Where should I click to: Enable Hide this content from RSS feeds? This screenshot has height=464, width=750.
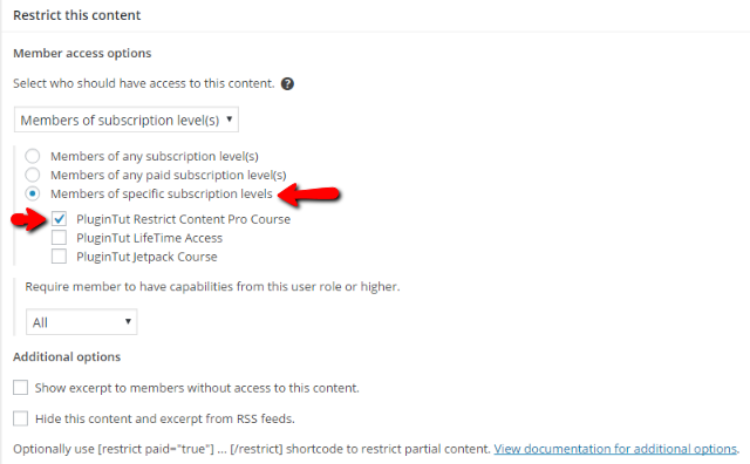(x=21, y=419)
